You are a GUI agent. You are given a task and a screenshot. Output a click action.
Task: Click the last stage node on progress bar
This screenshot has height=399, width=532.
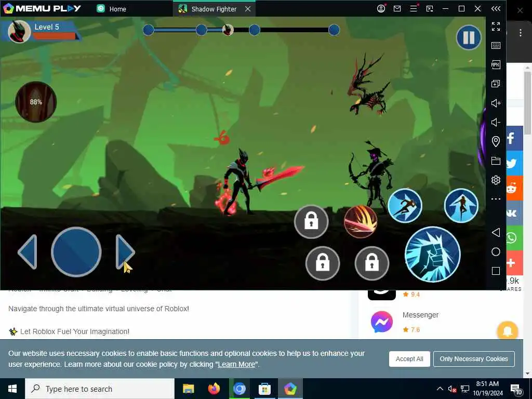(x=334, y=30)
